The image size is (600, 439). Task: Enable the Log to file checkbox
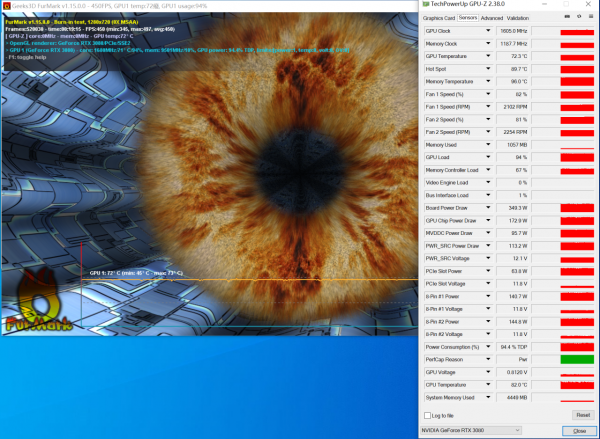[x=428, y=414]
